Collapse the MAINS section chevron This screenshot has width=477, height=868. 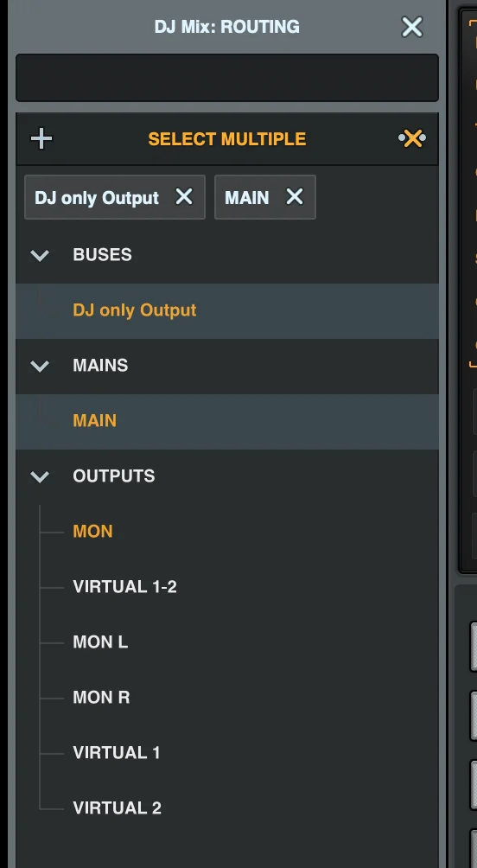[x=40, y=366]
